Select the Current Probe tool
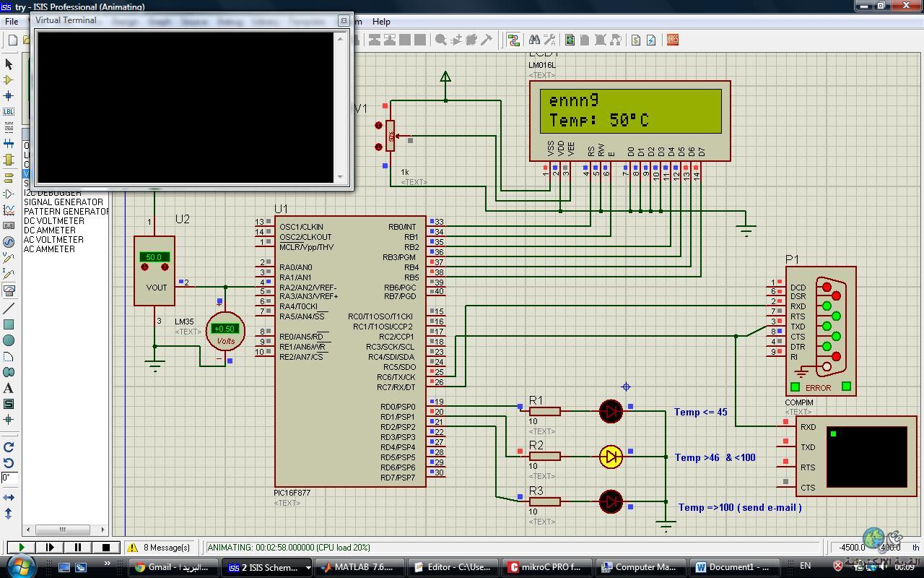The image size is (924, 578). pos(9,273)
